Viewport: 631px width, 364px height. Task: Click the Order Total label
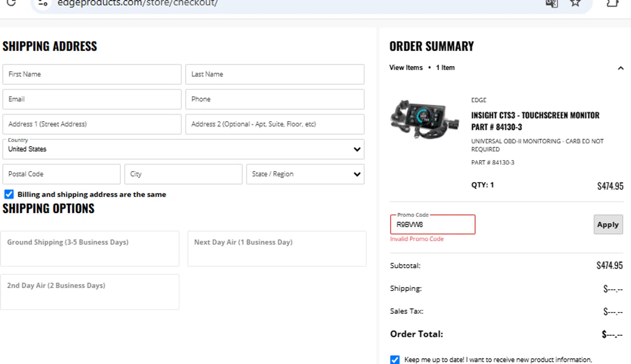[416, 334]
